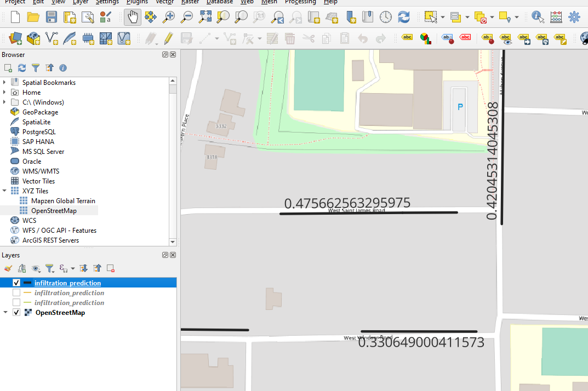588x391 pixels.
Task: Click the Zoom Last icon
Action: pyautogui.click(x=277, y=17)
